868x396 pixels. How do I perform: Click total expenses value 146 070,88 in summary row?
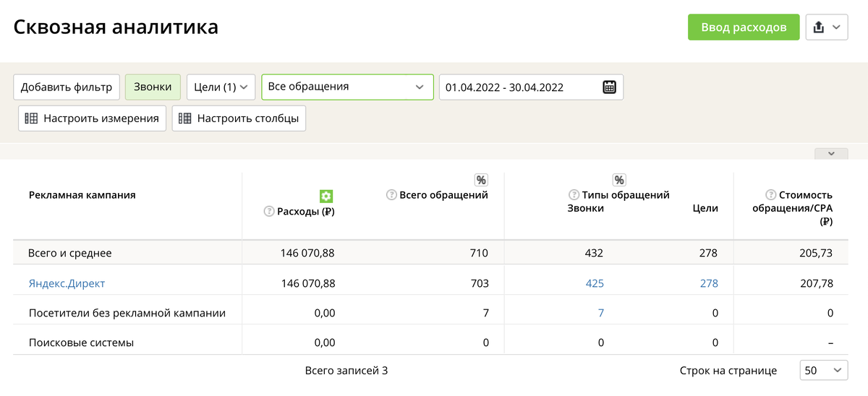pyautogui.click(x=307, y=253)
